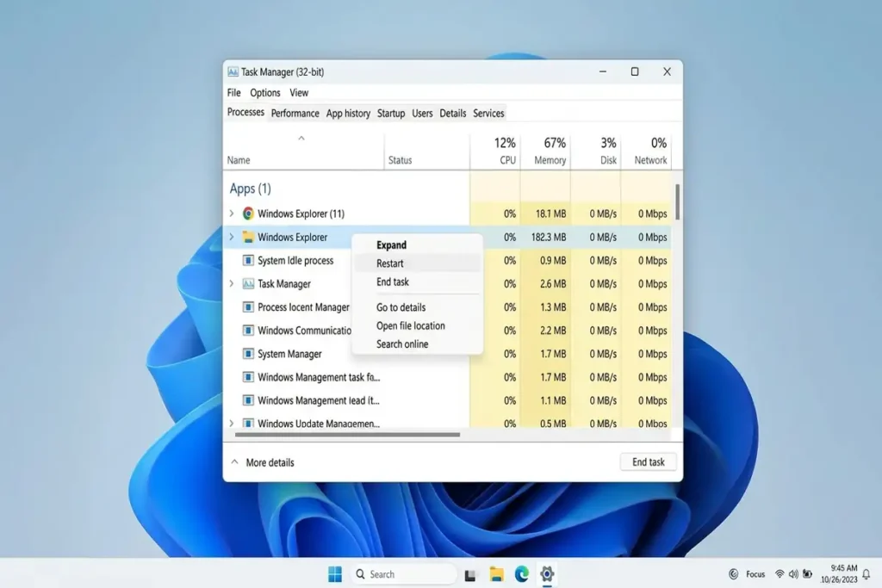This screenshot has height=588, width=882.
Task: Switch to the Services tab
Action: click(488, 113)
